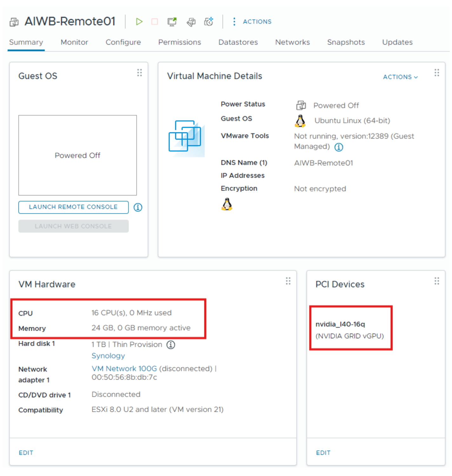Image resolution: width=452 pixels, height=476 pixels.
Task: Click info icon next to VMware Tools status
Action: click(x=339, y=147)
